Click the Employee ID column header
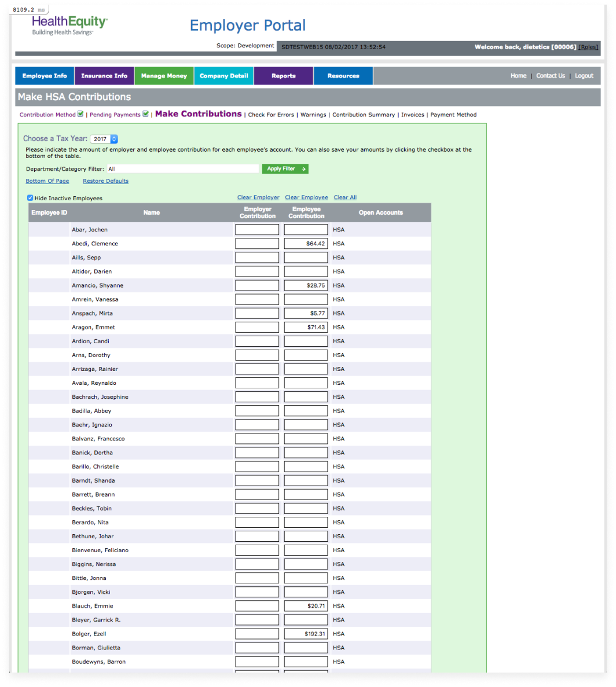The width and height of the screenshot is (616, 687). [49, 212]
